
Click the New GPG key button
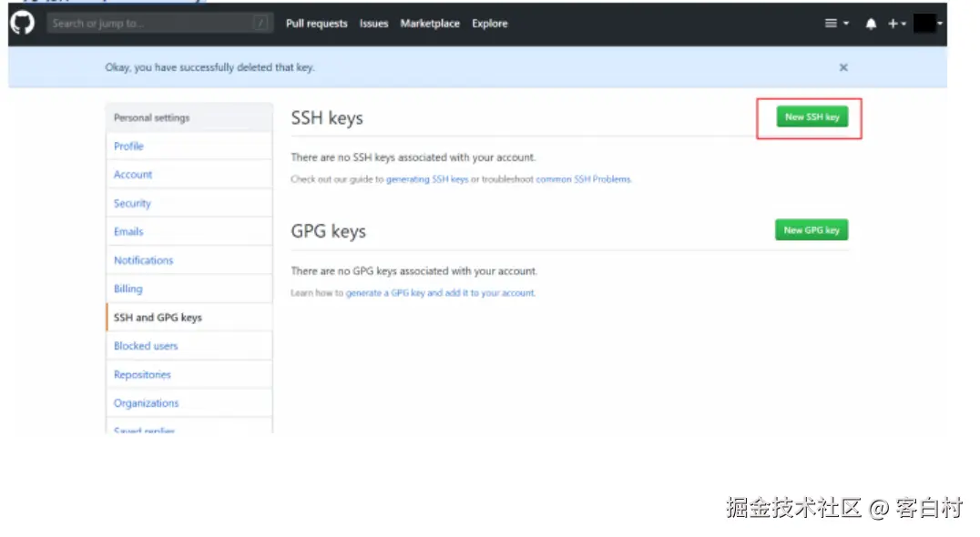coord(811,229)
